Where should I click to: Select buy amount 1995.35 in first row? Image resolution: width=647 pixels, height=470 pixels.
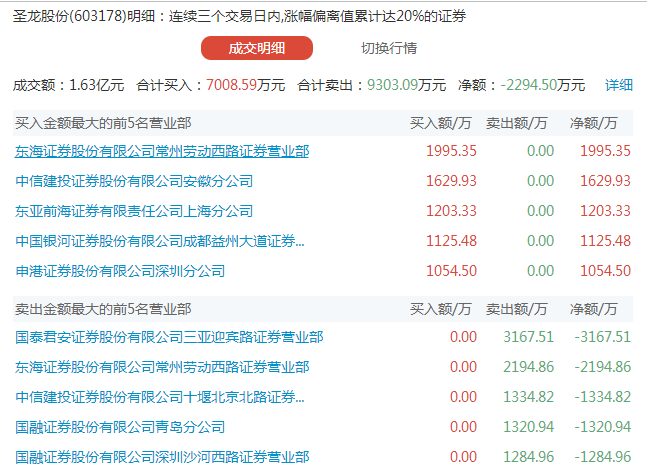pos(451,151)
